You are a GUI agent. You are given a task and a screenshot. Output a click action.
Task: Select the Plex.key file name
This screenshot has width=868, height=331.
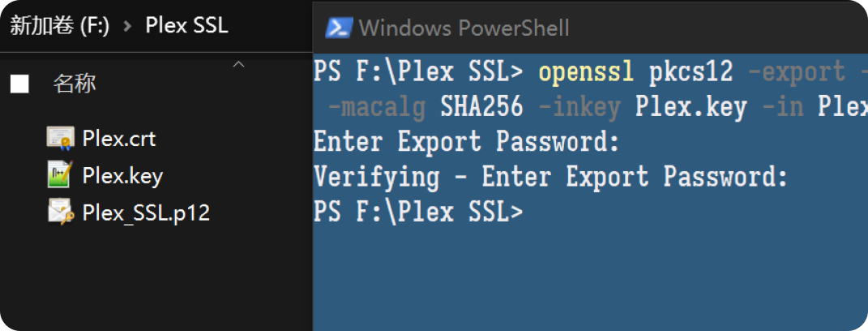[x=122, y=176]
